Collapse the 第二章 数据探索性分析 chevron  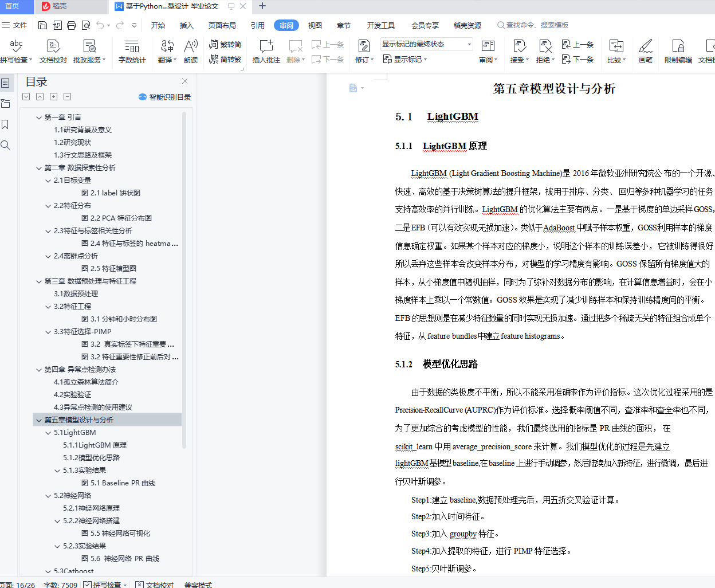tap(39, 168)
